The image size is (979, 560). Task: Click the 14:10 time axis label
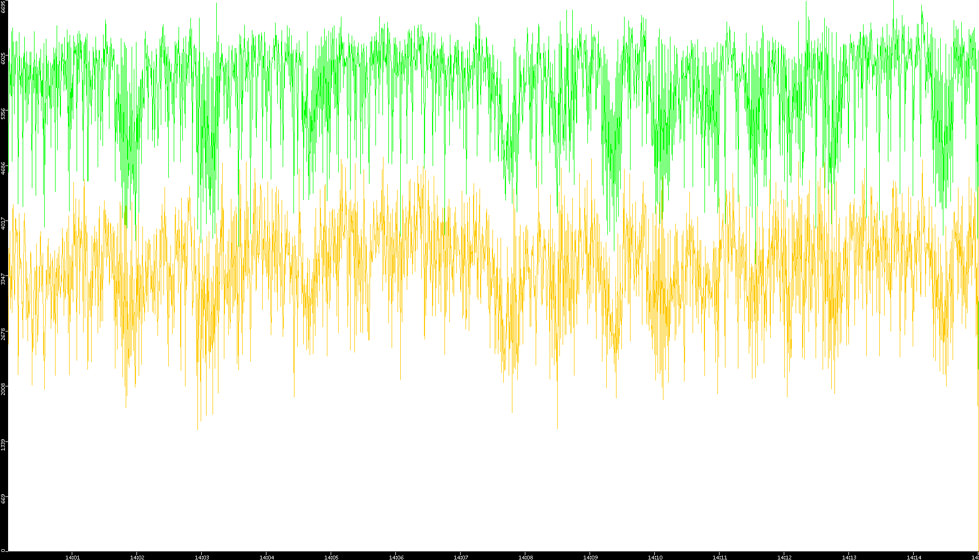coord(655,557)
